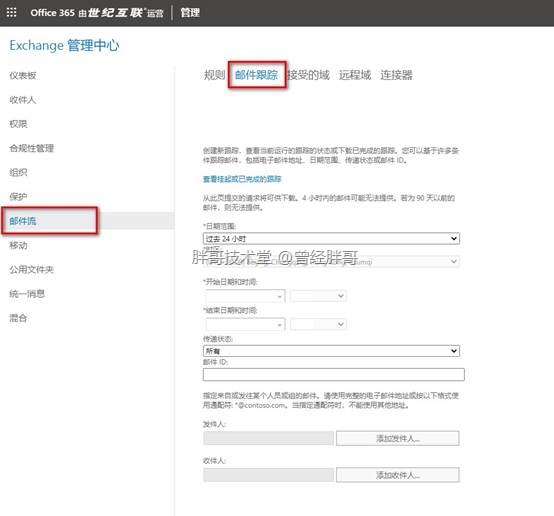Open the 传递状态 dropdown showing 所有

pyautogui.click(x=331, y=351)
